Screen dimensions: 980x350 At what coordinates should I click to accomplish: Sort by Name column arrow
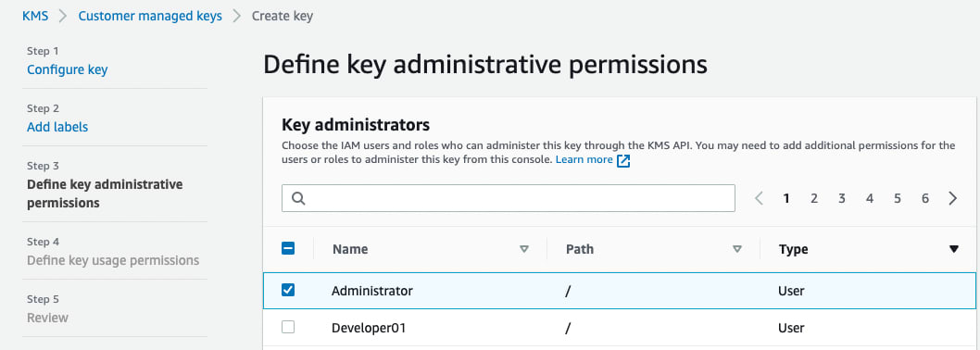click(524, 249)
